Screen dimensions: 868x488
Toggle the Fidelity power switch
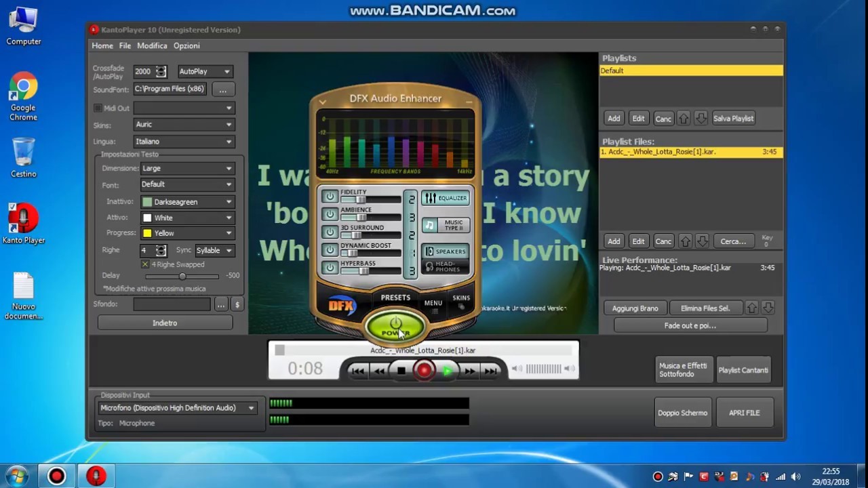coord(330,197)
